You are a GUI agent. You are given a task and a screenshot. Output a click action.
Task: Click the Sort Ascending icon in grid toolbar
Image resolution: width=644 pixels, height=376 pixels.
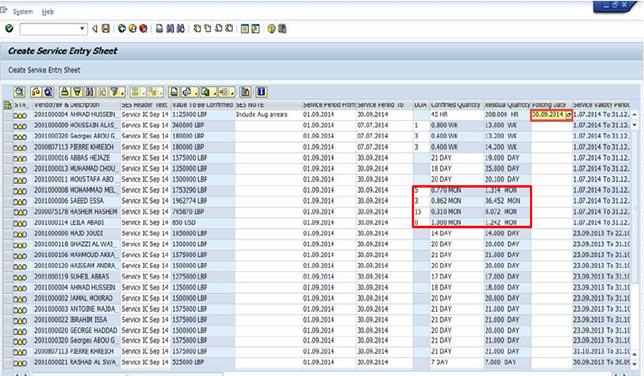click(65, 92)
